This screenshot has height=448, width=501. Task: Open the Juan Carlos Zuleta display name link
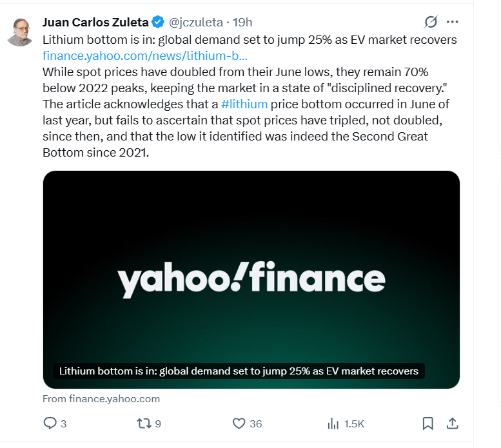(95, 23)
